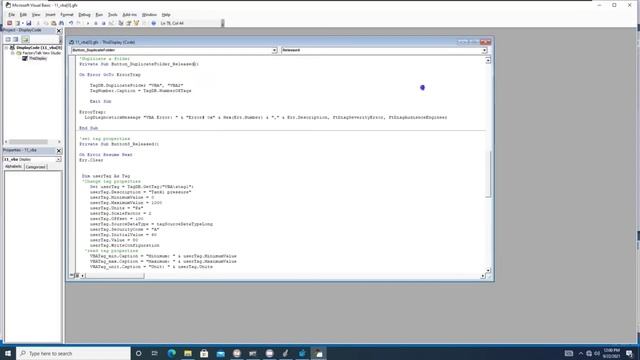Open Microsoft Store from taskbar
The height and width of the screenshot is (360, 640).
coord(204,353)
